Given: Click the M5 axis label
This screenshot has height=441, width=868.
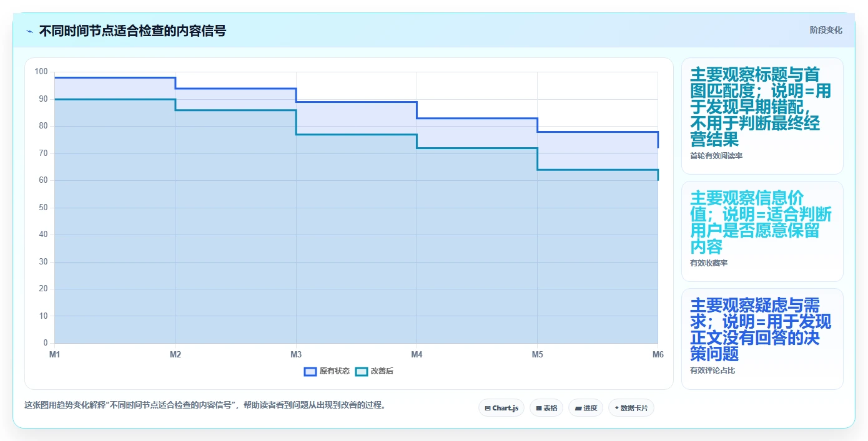Looking at the screenshot, I should coord(537,354).
